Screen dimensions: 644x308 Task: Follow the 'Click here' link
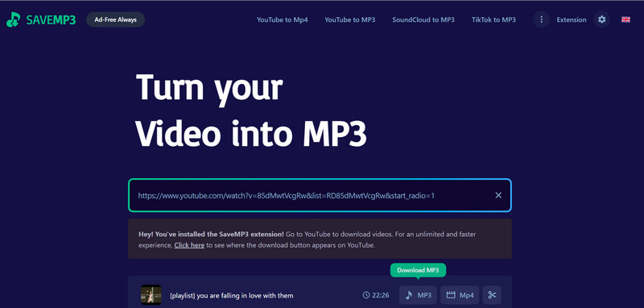click(189, 245)
